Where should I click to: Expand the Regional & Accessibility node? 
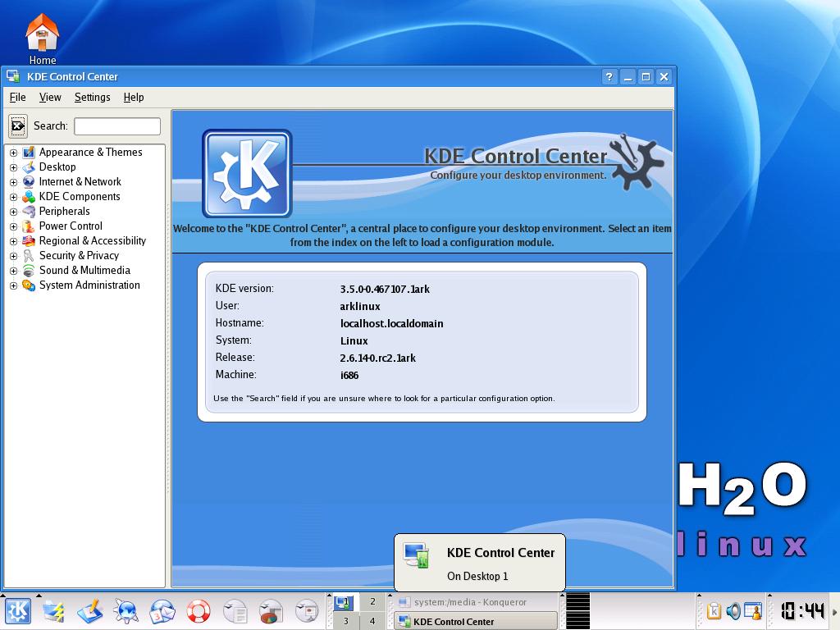pos(13,242)
